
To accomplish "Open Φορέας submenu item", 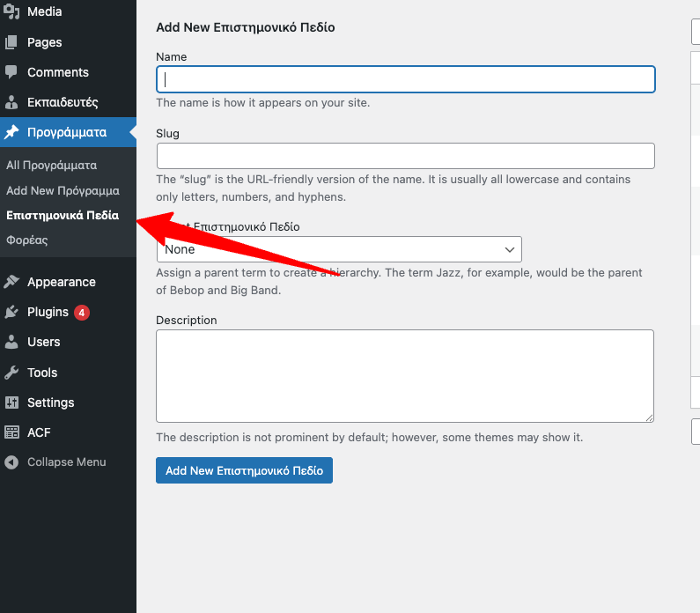I will 27,240.
